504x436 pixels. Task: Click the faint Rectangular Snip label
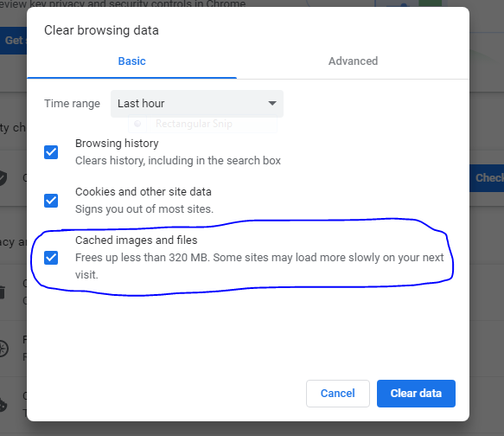click(194, 124)
